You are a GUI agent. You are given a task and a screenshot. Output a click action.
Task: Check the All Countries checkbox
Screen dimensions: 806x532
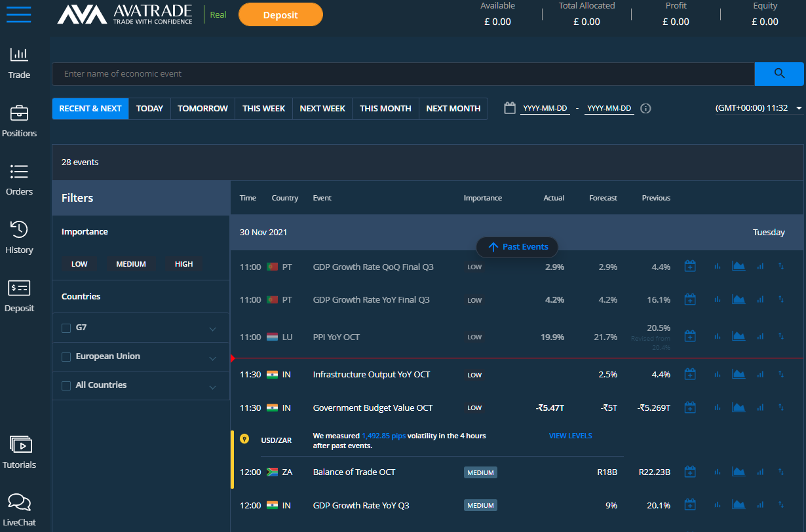coord(66,385)
